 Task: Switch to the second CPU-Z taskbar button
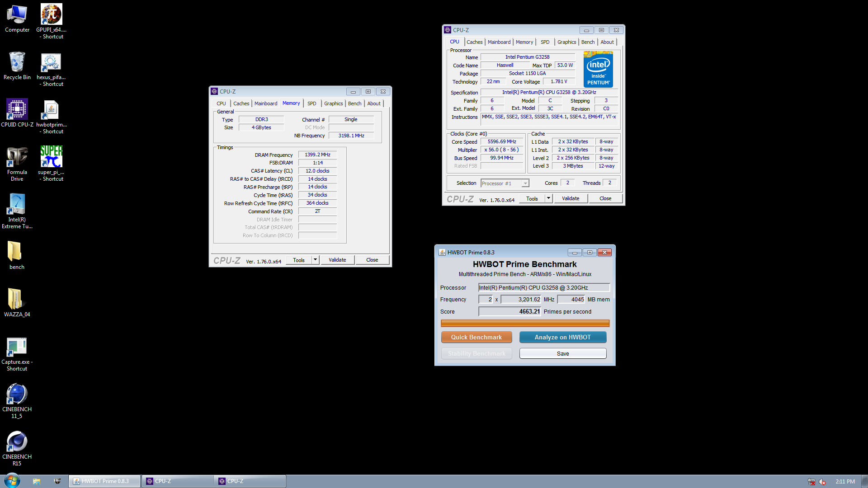[250, 481]
